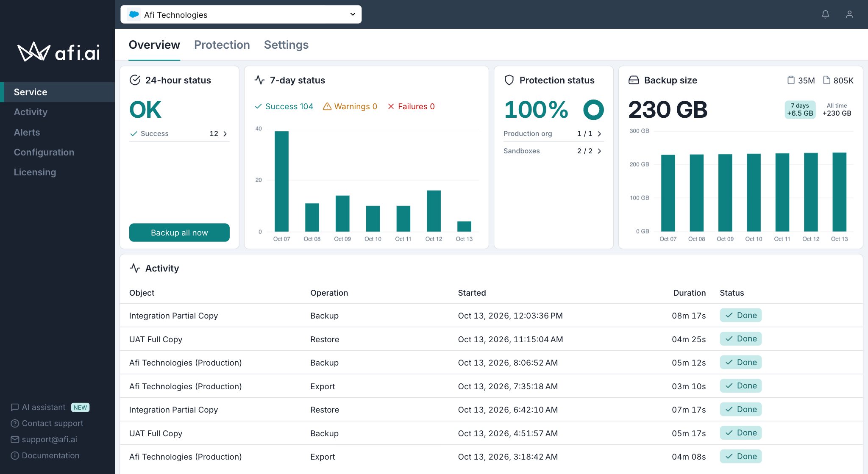Click the Done badge for 12:03:36 PM backup
Image resolution: width=868 pixels, height=474 pixels.
tap(741, 315)
